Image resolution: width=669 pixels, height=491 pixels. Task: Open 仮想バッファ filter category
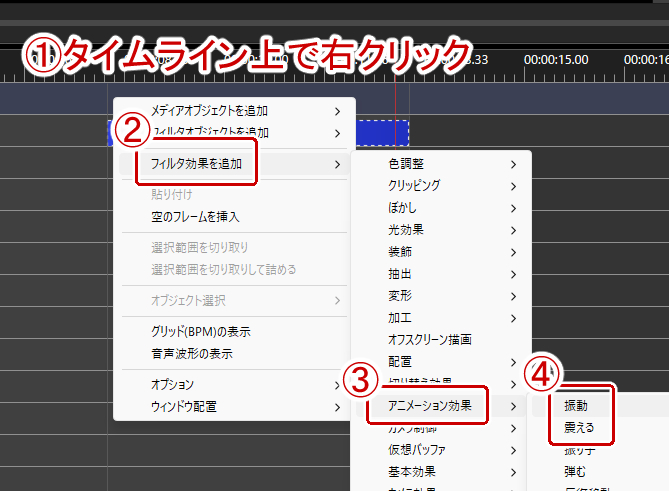441,450
